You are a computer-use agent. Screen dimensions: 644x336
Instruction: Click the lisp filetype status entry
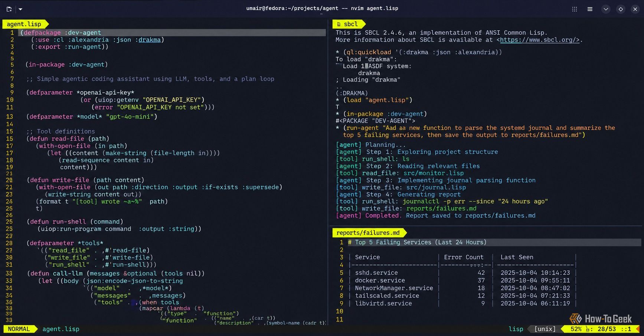tap(516, 329)
